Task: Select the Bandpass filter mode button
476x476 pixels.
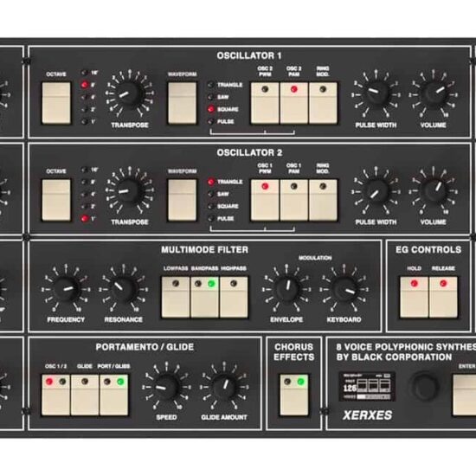Action: 204,297
